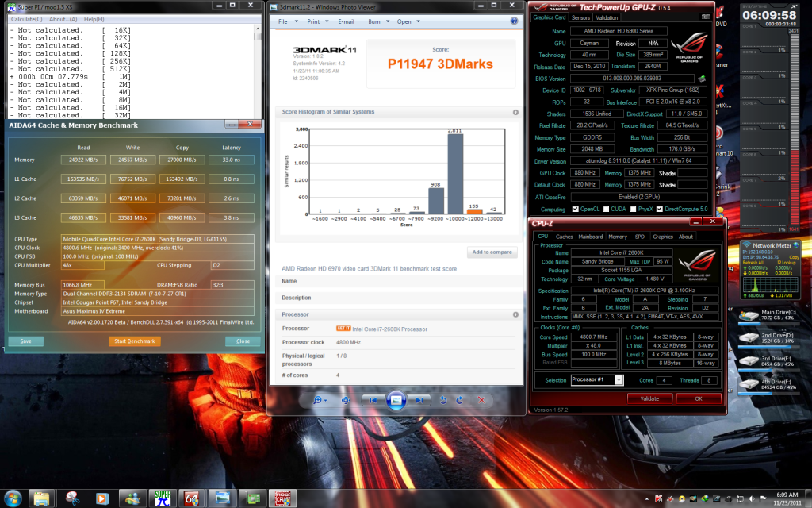Click IP Lookup in Network Meter gadget

point(785,263)
